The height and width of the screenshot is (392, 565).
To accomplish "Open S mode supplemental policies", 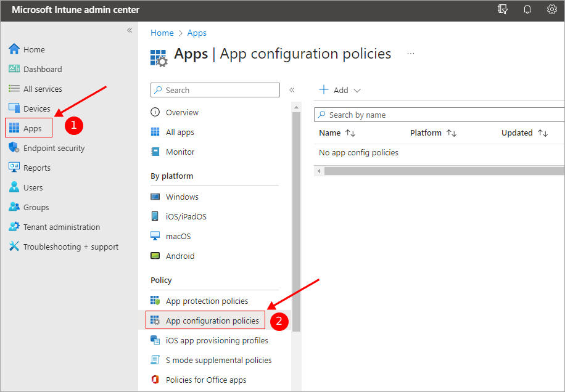I will [219, 360].
